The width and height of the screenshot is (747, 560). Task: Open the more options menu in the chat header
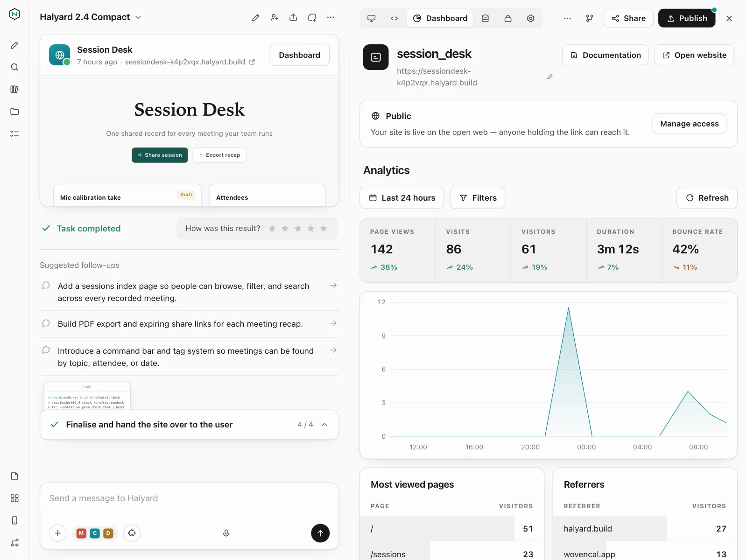331,17
